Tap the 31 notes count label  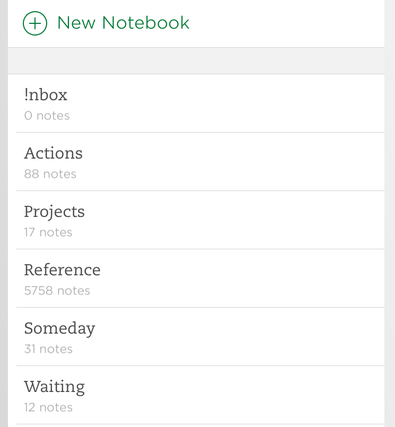(x=48, y=349)
